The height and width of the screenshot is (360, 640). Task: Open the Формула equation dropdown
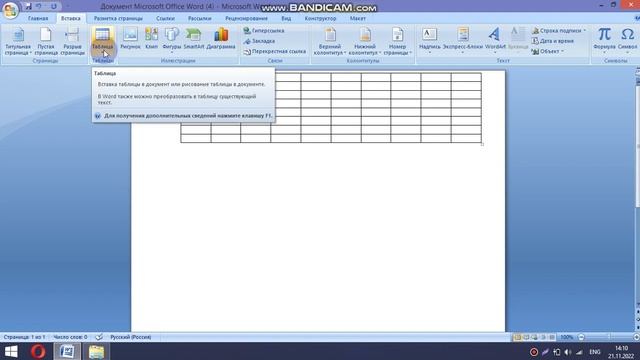point(604,41)
